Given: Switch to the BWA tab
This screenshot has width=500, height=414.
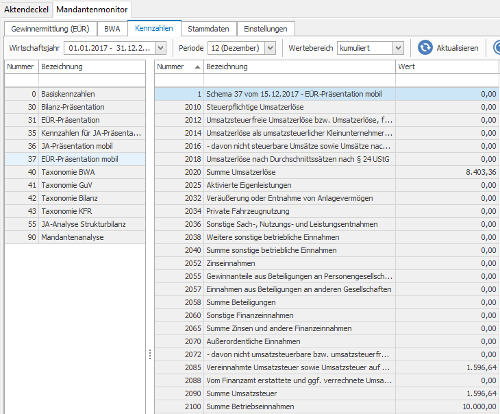Looking at the screenshot, I should 112,29.
